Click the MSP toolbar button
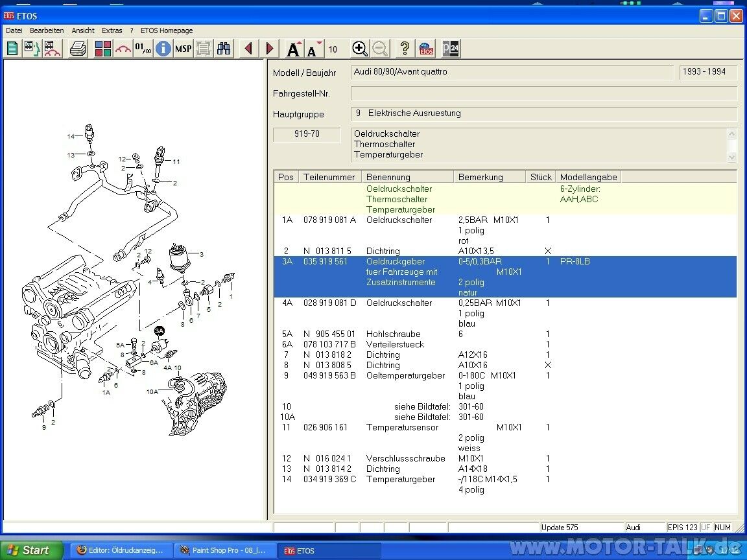Image resolution: width=747 pixels, height=560 pixels. click(184, 49)
